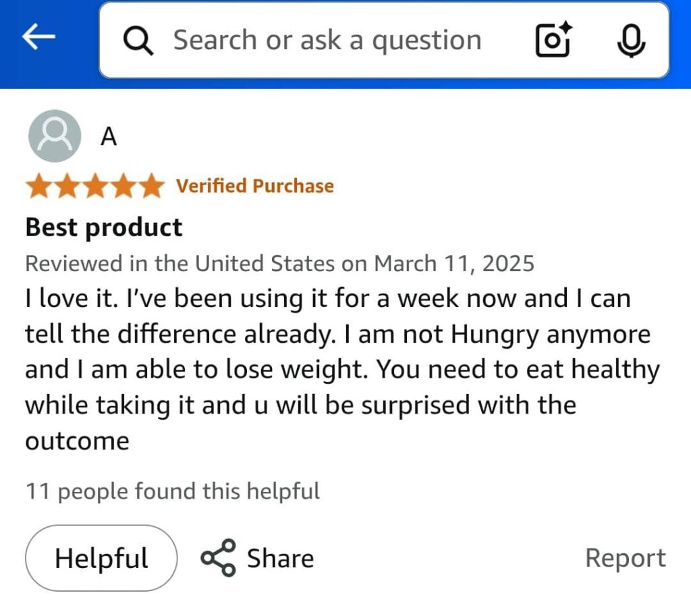This screenshot has width=691, height=616.
Task: Click the review date line
Action: point(279,263)
